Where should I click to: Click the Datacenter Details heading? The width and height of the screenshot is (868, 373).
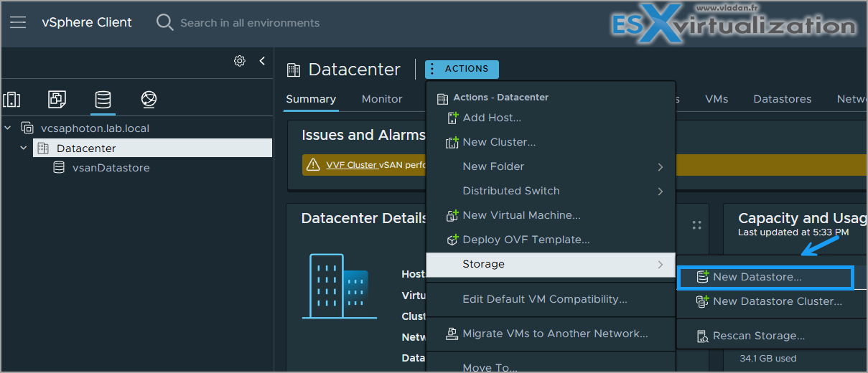click(365, 218)
